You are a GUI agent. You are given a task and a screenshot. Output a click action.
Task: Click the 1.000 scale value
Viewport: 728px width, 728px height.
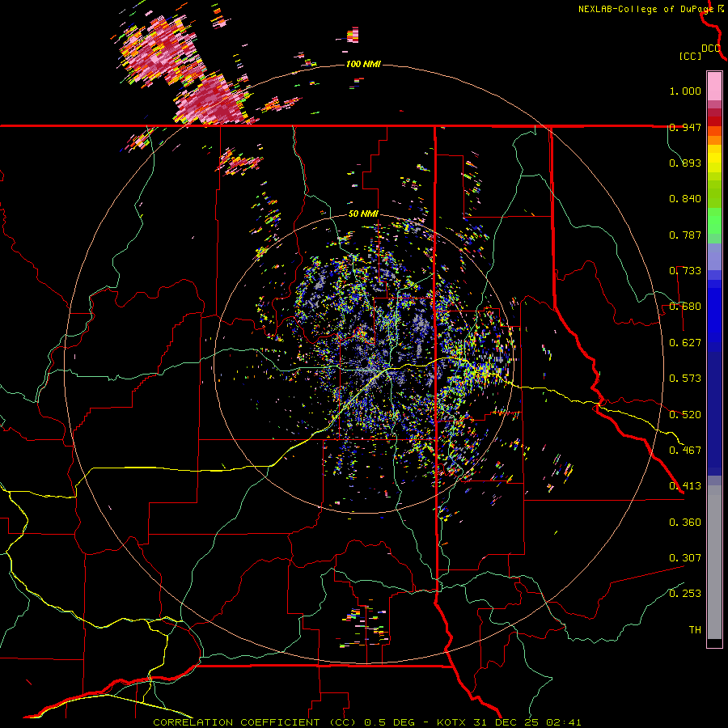click(685, 91)
